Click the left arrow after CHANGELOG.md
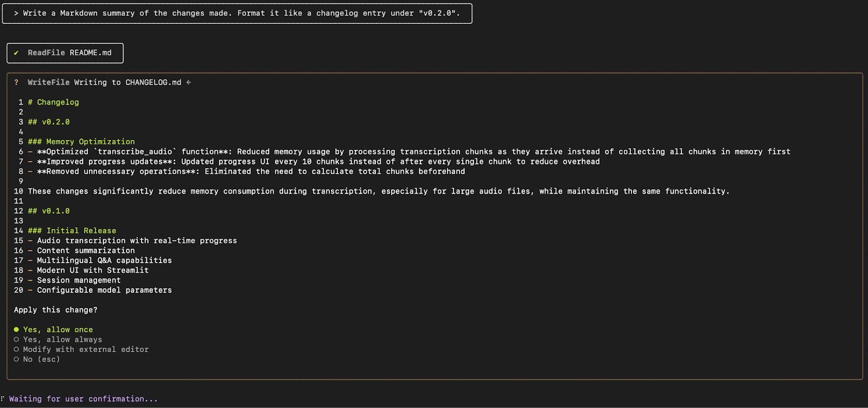 pos(189,82)
